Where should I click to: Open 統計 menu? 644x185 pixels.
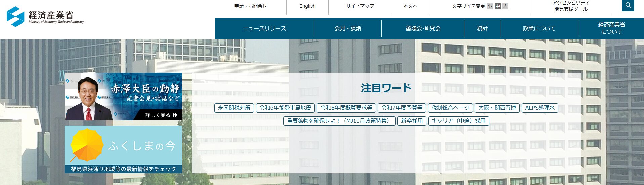[482, 28]
